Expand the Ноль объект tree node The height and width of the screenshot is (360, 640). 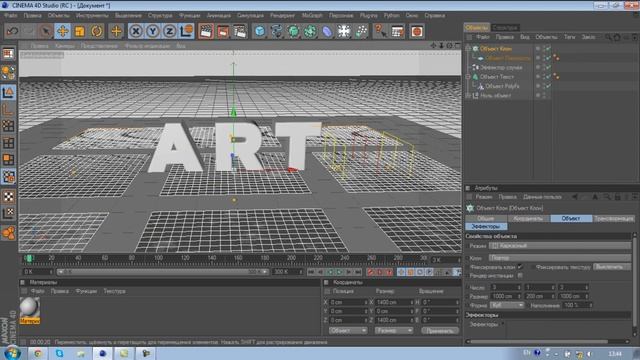(x=468, y=96)
